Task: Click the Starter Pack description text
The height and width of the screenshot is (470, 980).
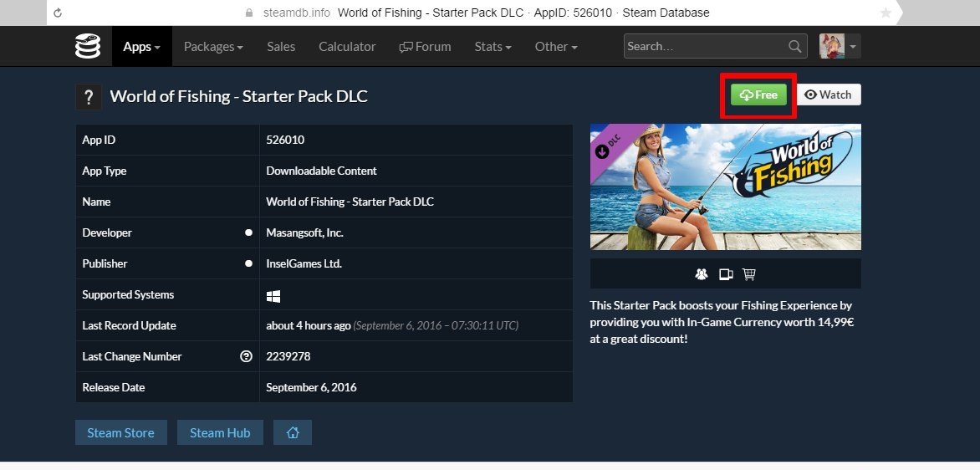Action: point(722,323)
